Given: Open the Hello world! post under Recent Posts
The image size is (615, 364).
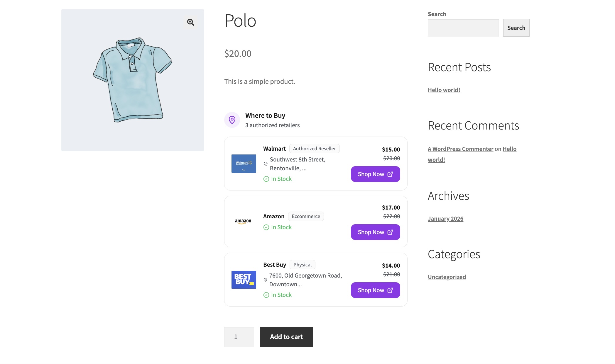Looking at the screenshot, I should pos(444,90).
